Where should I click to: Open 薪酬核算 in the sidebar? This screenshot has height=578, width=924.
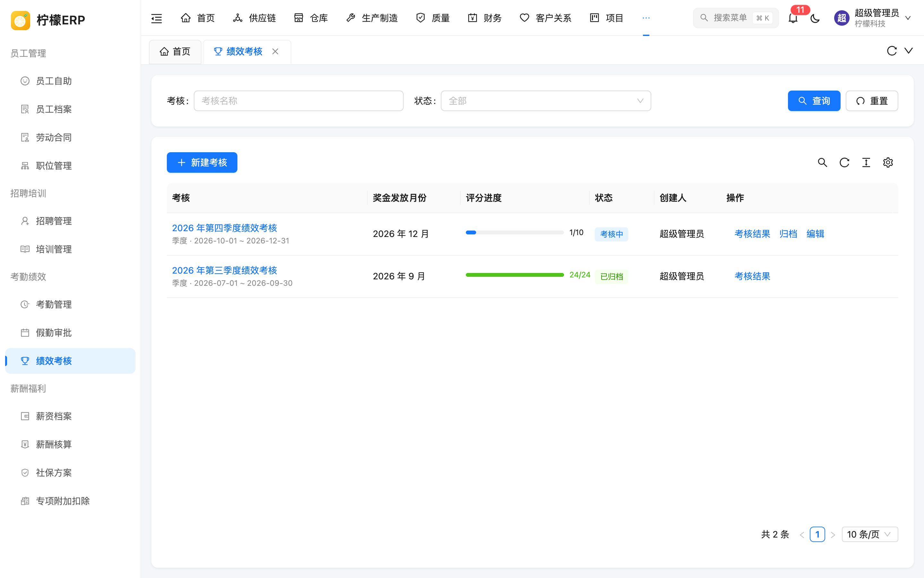pos(70,444)
